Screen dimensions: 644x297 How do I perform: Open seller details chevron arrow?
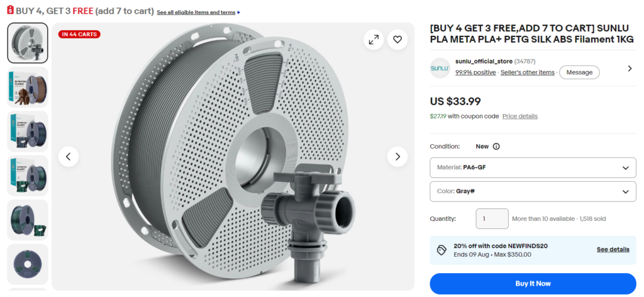click(x=630, y=68)
